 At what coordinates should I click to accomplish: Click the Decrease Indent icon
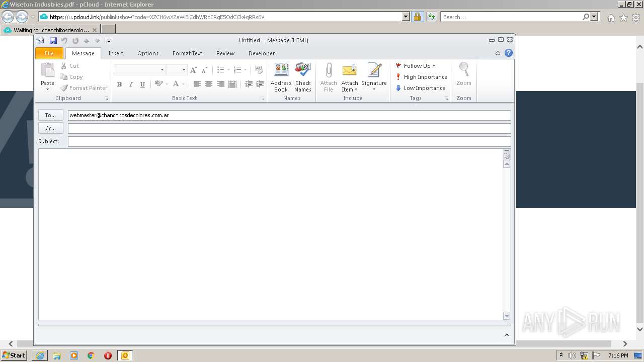[x=248, y=84]
